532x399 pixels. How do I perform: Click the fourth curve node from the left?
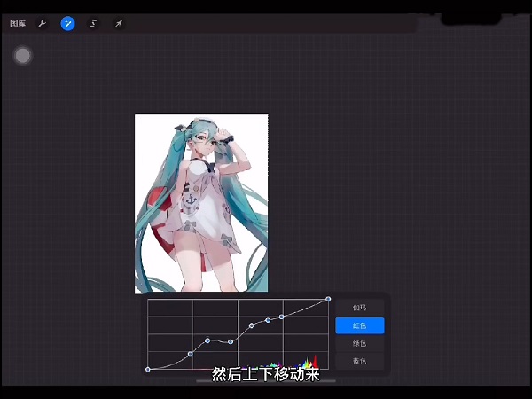[231, 341]
